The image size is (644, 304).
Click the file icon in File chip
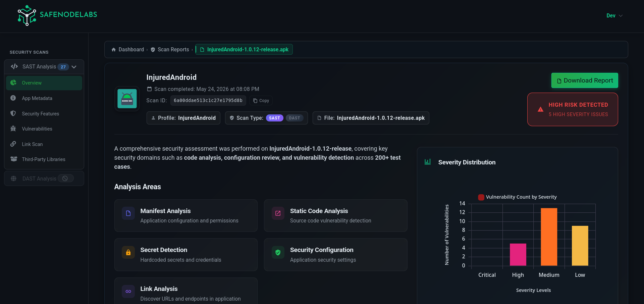tap(319, 118)
